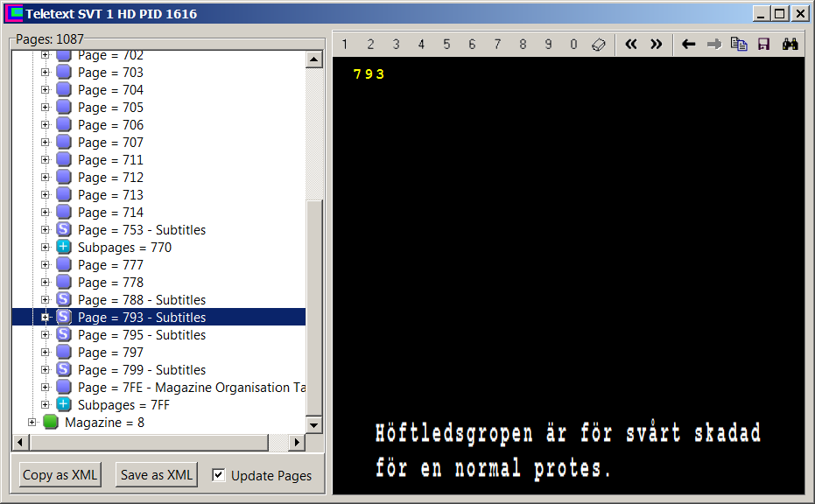Click digit 7 in the page toolbar
Image resolution: width=815 pixels, height=504 pixels.
point(497,44)
